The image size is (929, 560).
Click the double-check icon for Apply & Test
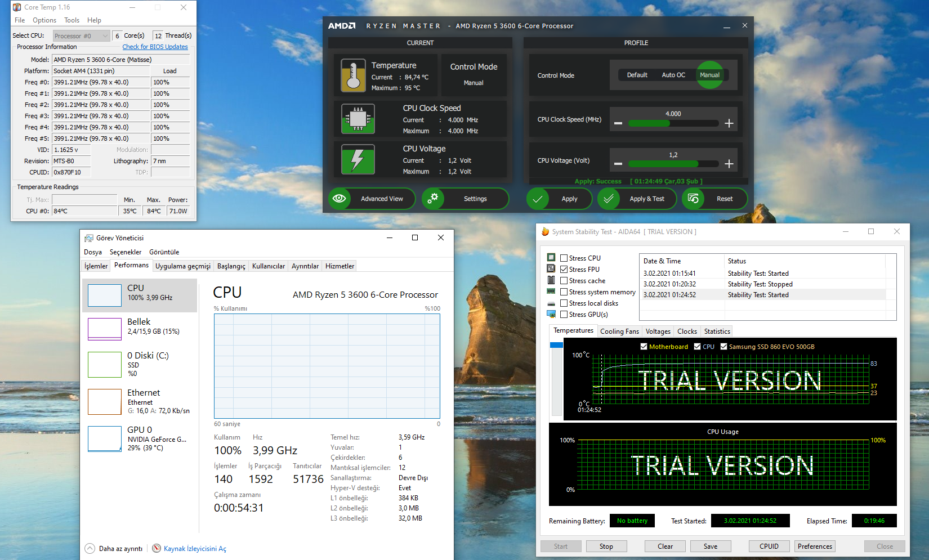pos(608,199)
